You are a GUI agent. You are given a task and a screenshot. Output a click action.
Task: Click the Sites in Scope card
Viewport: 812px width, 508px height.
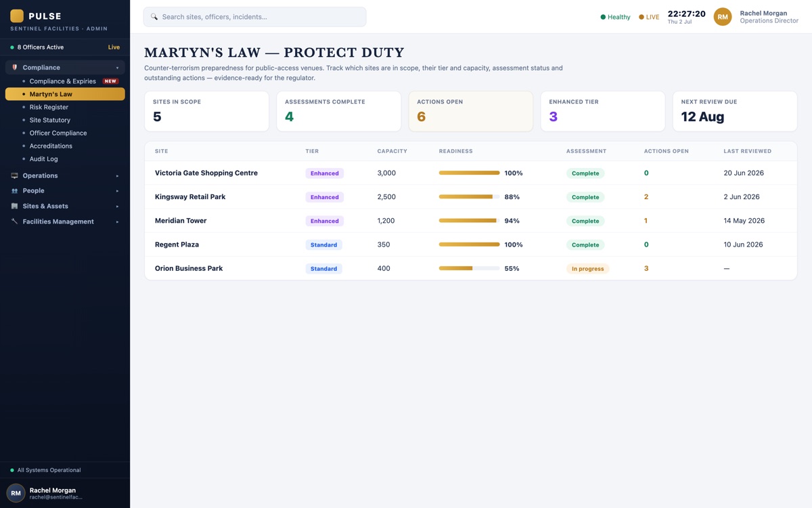206,111
